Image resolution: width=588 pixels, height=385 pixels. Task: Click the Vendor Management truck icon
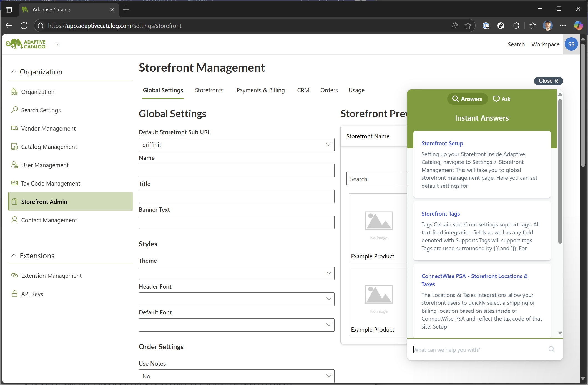(x=14, y=128)
